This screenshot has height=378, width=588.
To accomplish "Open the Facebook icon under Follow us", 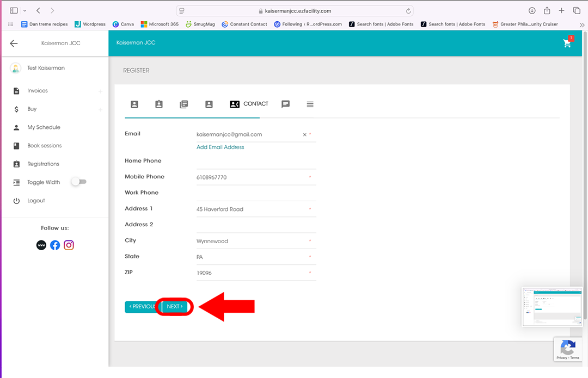I will 55,245.
